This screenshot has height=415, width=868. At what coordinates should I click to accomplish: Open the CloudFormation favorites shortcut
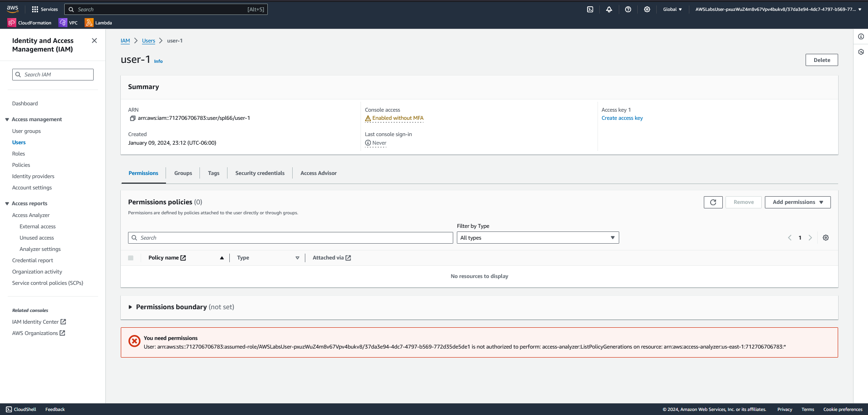tap(29, 22)
